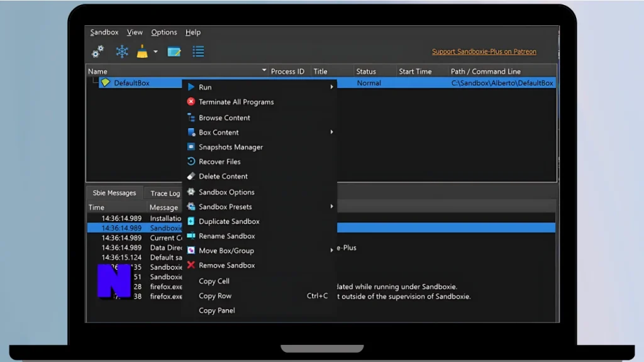
Task: Expand the Sandbox Presets submenu arrow
Action: tap(331, 206)
